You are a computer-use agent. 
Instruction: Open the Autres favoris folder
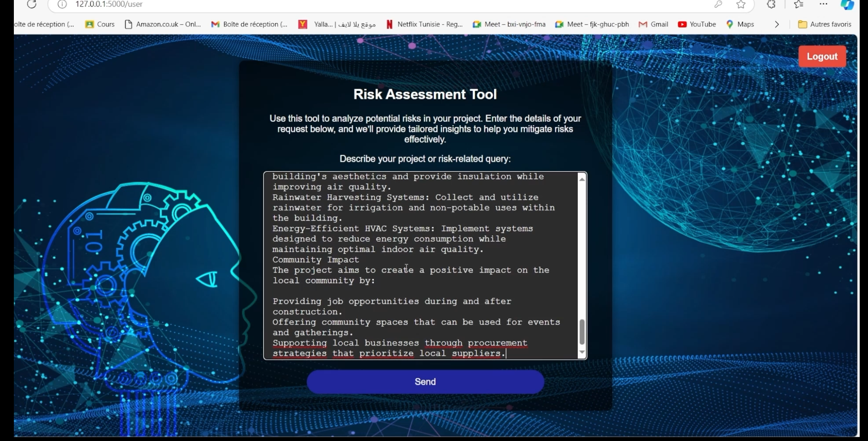(825, 24)
